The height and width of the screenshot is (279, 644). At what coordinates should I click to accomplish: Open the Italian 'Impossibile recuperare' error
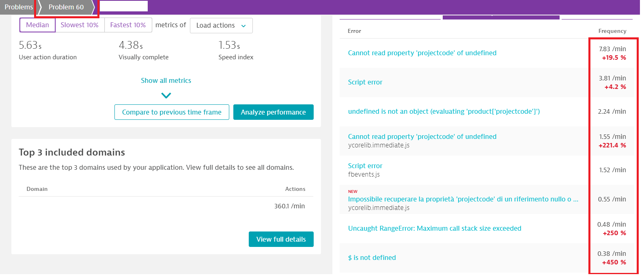pos(463,199)
